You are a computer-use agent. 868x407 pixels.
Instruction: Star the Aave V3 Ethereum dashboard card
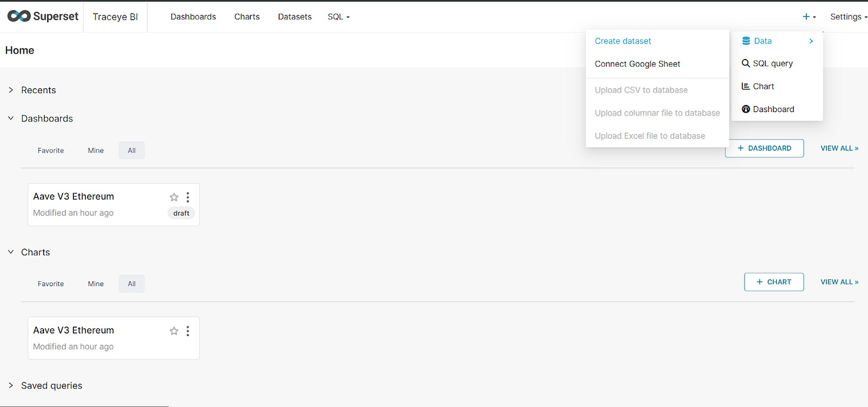pyautogui.click(x=174, y=197)
